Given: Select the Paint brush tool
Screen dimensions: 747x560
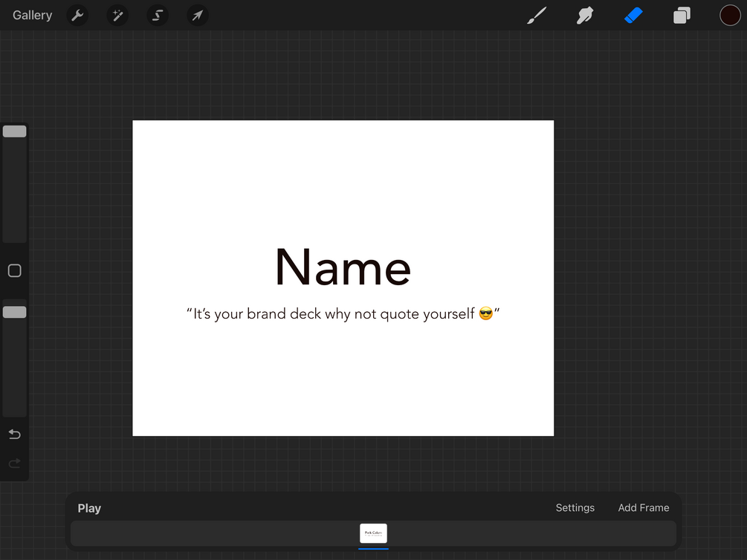Looking at the screenshot, I should [537, 16].
